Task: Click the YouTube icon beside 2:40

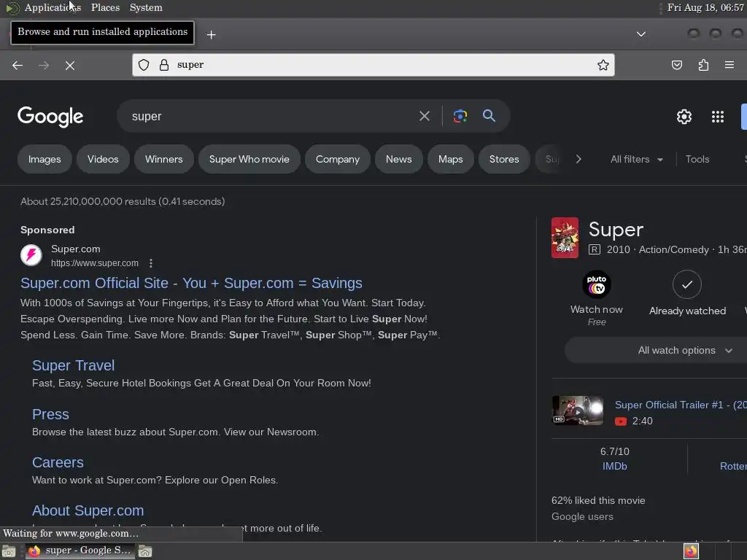Action: [620, 421]
